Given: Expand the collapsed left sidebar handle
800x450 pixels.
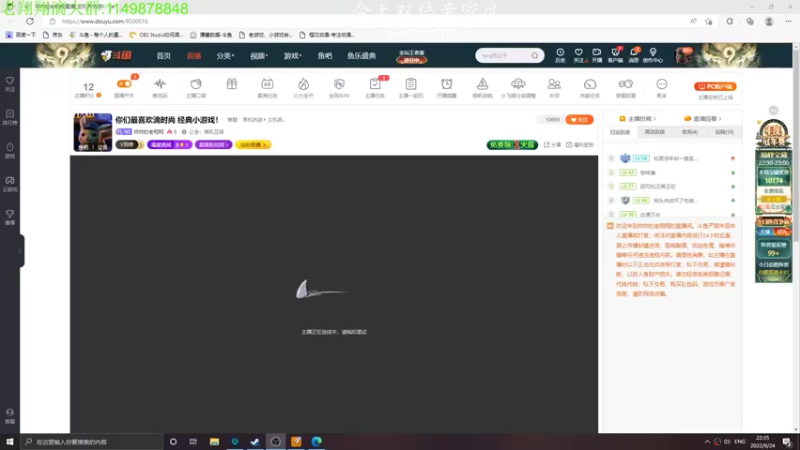Looking at the screenshot, I should (20, 251).
